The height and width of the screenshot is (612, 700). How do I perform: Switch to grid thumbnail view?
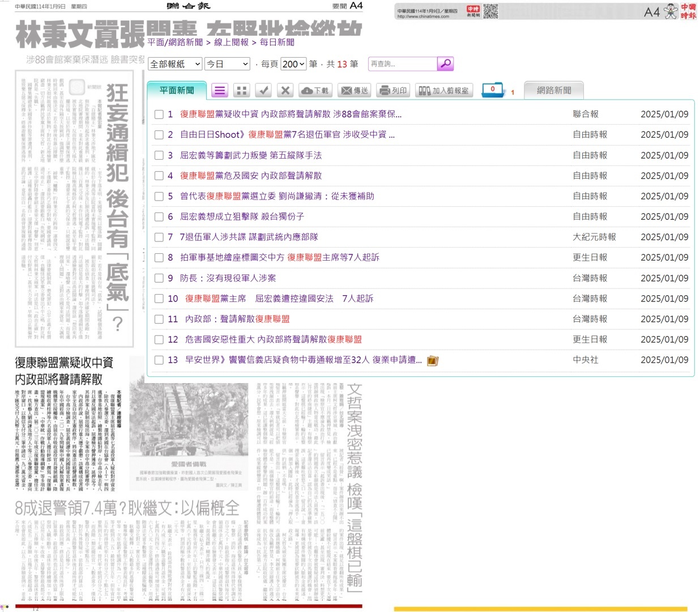[x=242, y=90]
